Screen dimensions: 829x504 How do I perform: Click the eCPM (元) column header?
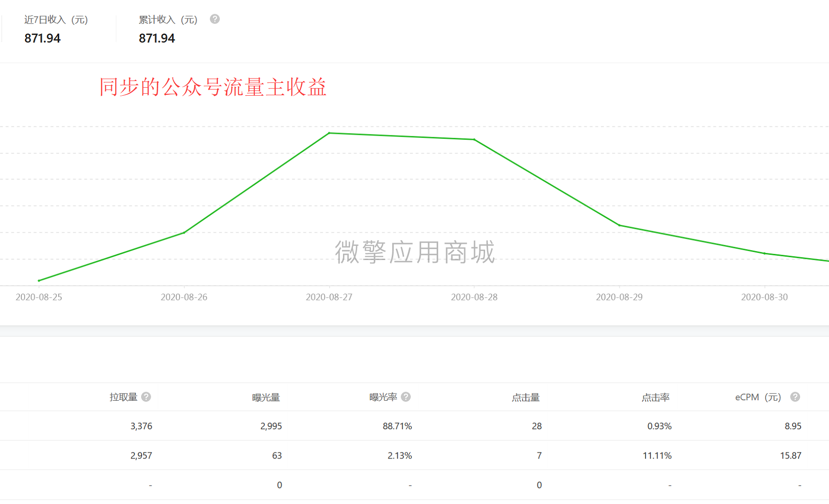(758, 397)
